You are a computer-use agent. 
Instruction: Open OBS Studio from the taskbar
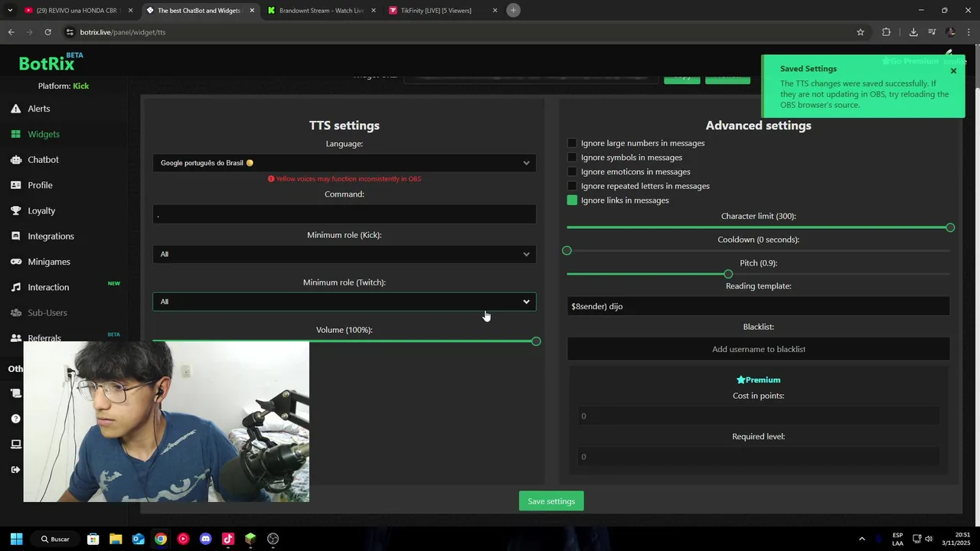273,539
